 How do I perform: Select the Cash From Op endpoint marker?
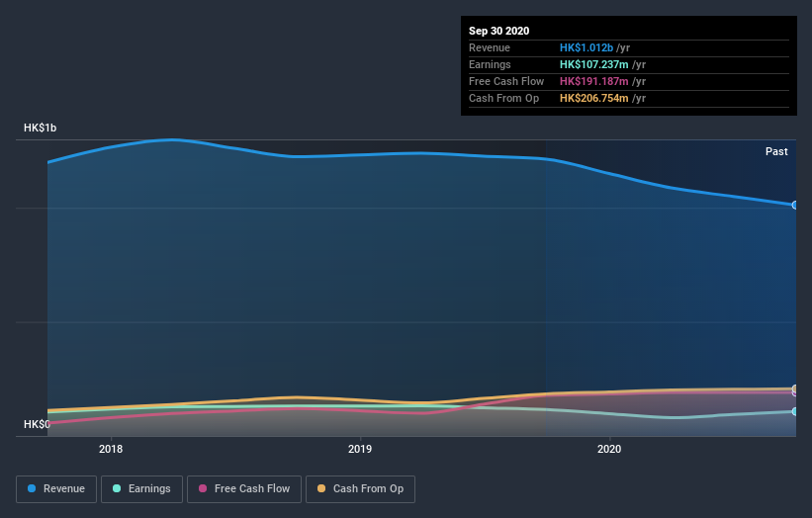[794, 388]
